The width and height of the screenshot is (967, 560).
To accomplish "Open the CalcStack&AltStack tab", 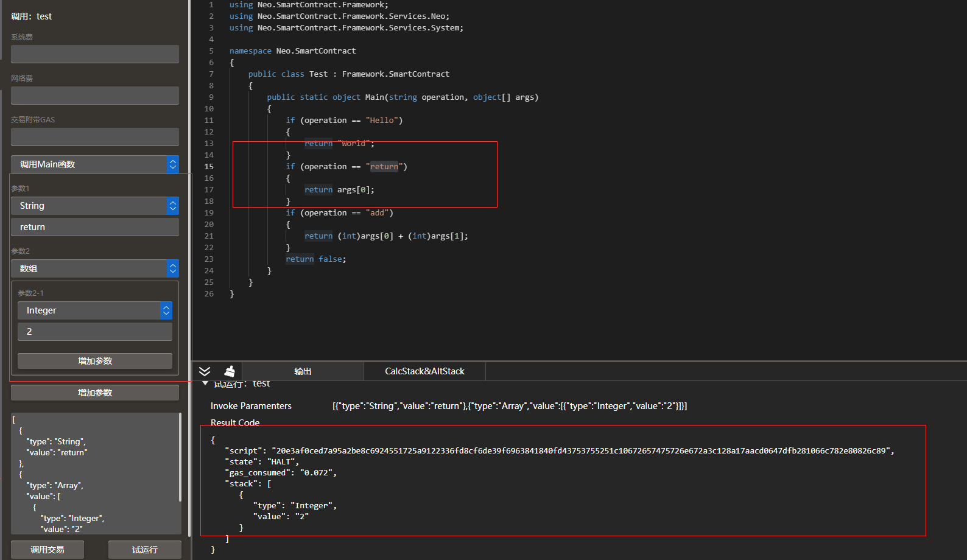I will tap(424, 371).
